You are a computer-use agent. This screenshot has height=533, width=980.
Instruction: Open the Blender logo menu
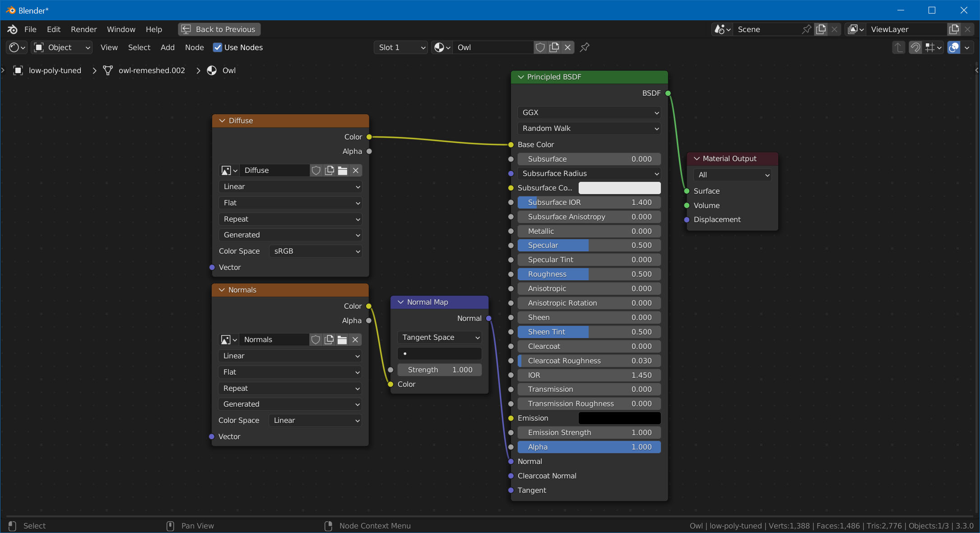[12, 29]
